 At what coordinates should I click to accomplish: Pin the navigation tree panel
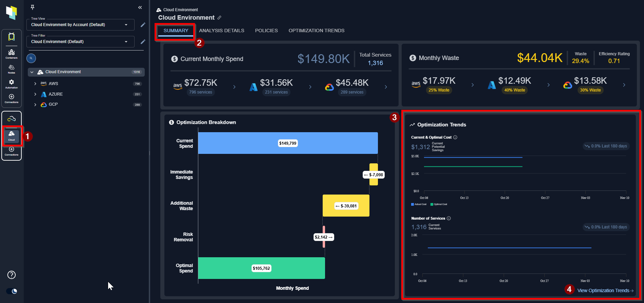coord(33,7)
